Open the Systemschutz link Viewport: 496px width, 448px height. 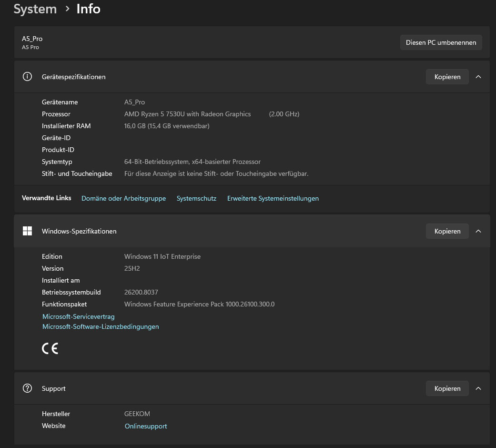(x=196, y=198)
